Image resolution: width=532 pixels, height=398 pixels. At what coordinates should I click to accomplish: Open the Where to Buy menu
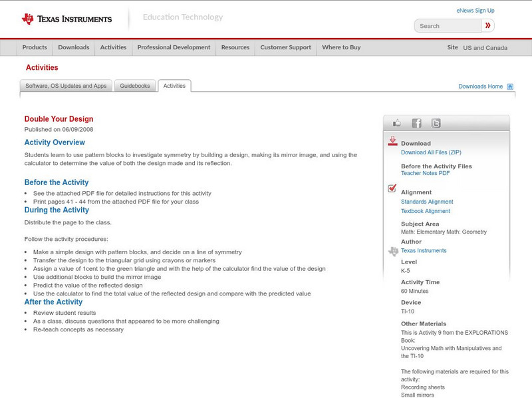click(341, 47)
